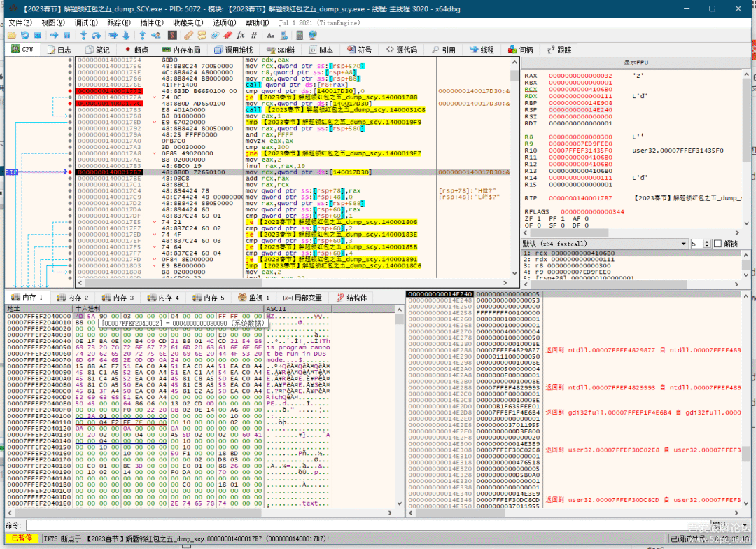Screen dimensions: 756x549
Task: Click the registers panel horizontal scrollbar
Action: [x=632, y=233]
